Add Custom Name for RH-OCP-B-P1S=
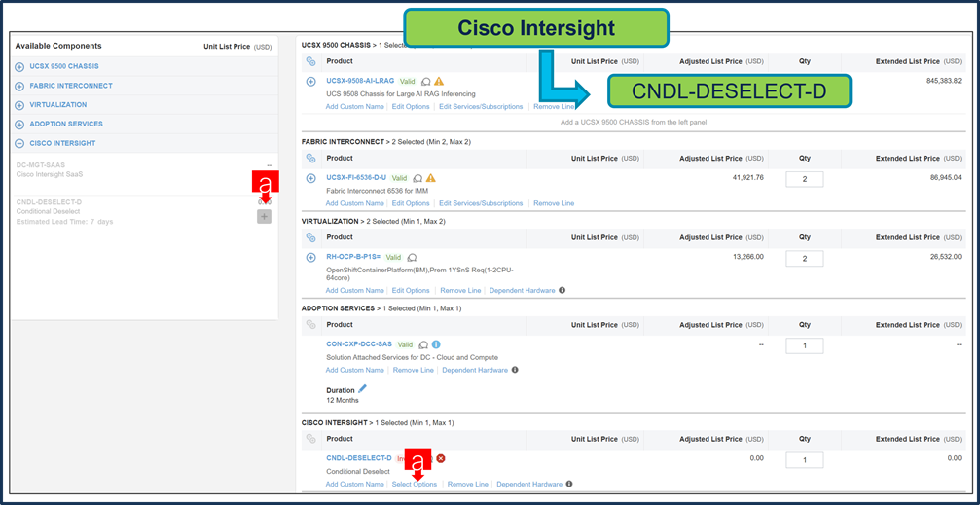 pyautogui.click(x=354, y=291)
